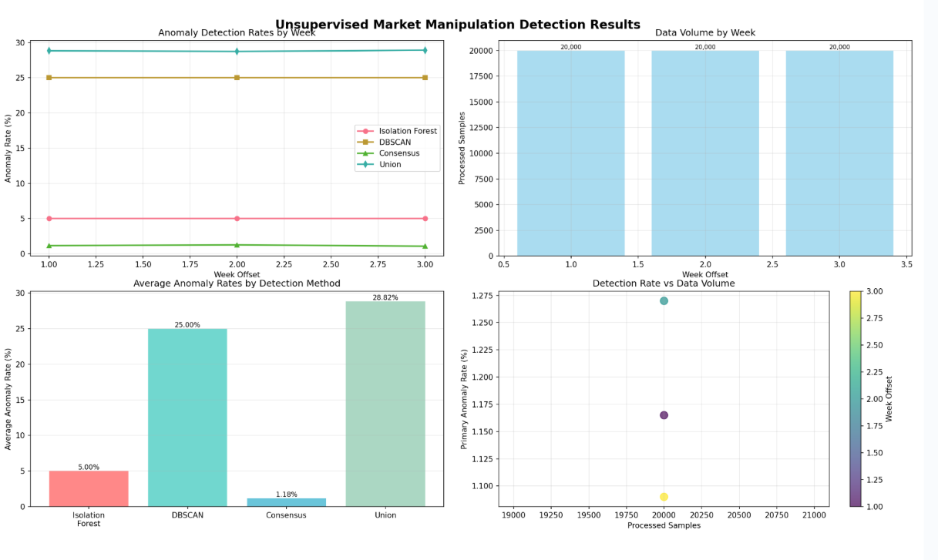This screenshot has height=560, width=938.
Task: Select the yellow scatter point near 1.09%
Action: [x=664, y=497]
